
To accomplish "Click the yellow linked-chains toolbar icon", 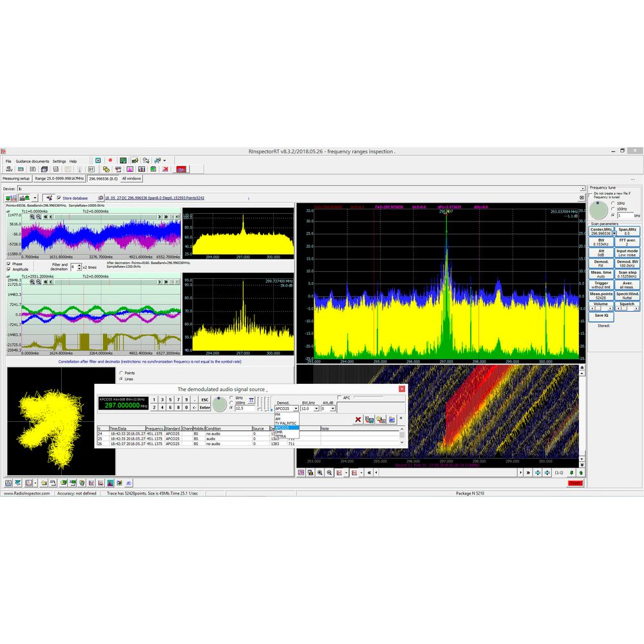I will click(x=106, y=169).
